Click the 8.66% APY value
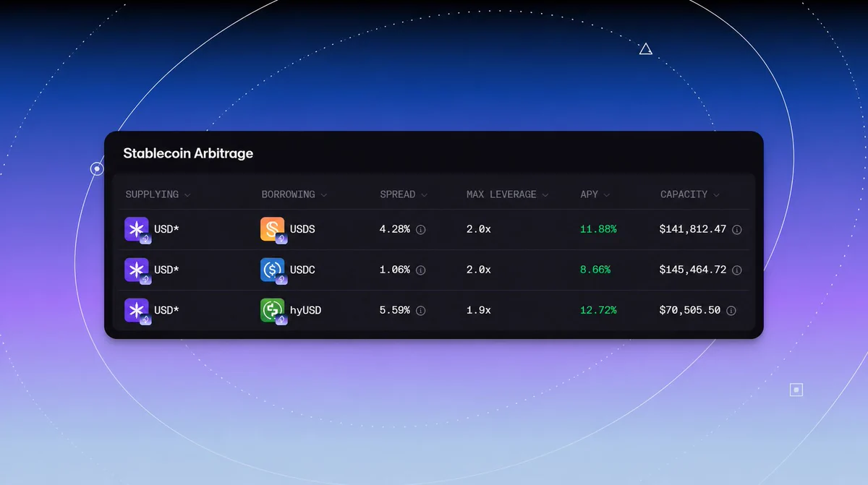Image resolution: width=868 pixels, height=485 pixels. click(x=595, y=270)
